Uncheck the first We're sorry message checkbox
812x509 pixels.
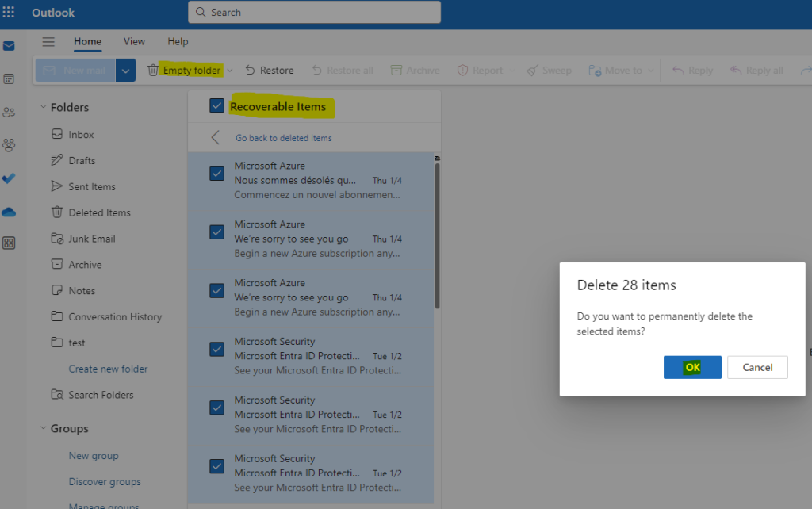[x=217, y=232]
